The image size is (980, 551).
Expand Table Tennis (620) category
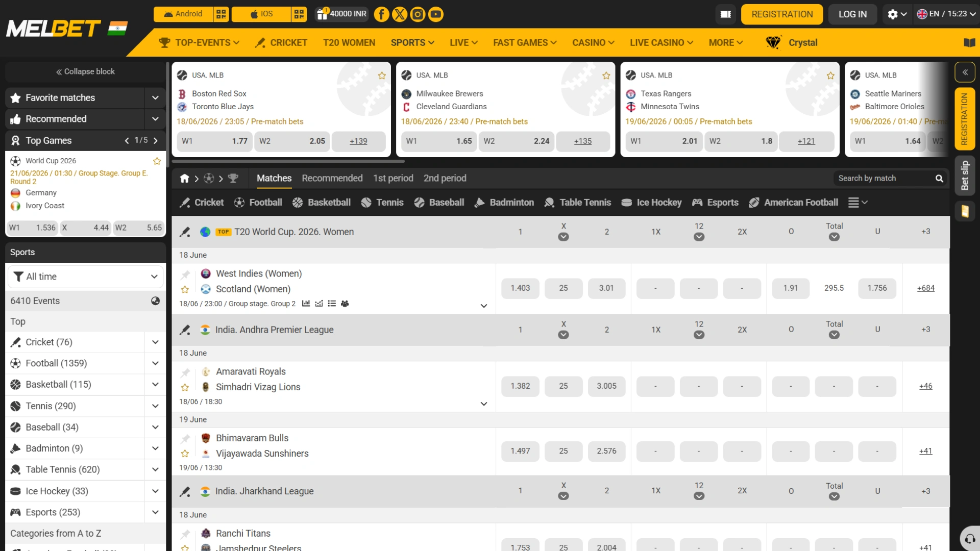click(x=155, y=470)
